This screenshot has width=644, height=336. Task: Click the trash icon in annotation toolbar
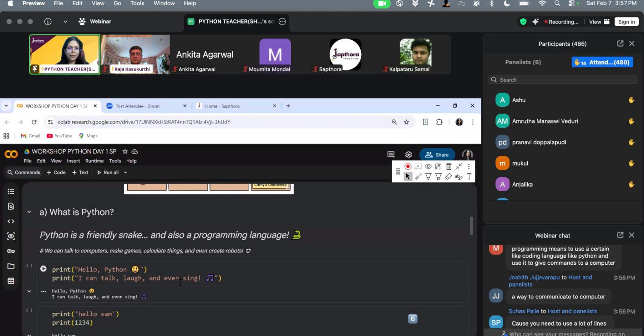tap(449, 166)
